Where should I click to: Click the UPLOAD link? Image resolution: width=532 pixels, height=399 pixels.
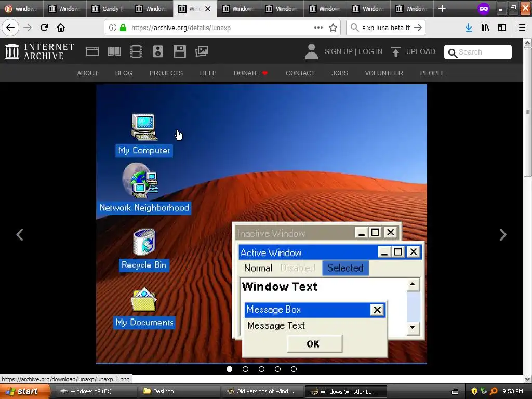[x=421, y=51]
